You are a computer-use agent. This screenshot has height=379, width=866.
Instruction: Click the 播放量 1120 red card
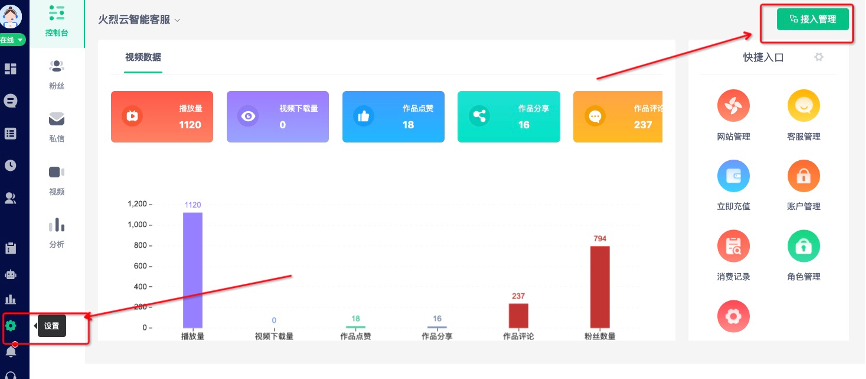pyautogui.click(x=162, y=117)
